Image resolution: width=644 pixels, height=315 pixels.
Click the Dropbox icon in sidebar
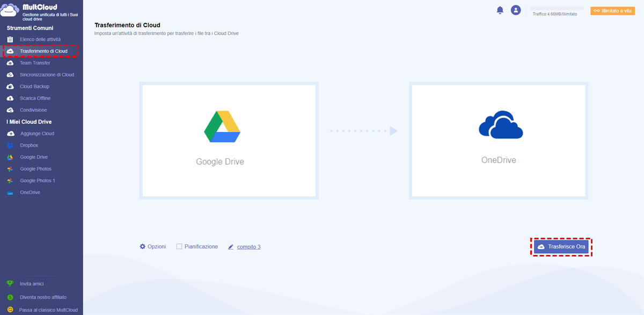[x=10, y=145]
